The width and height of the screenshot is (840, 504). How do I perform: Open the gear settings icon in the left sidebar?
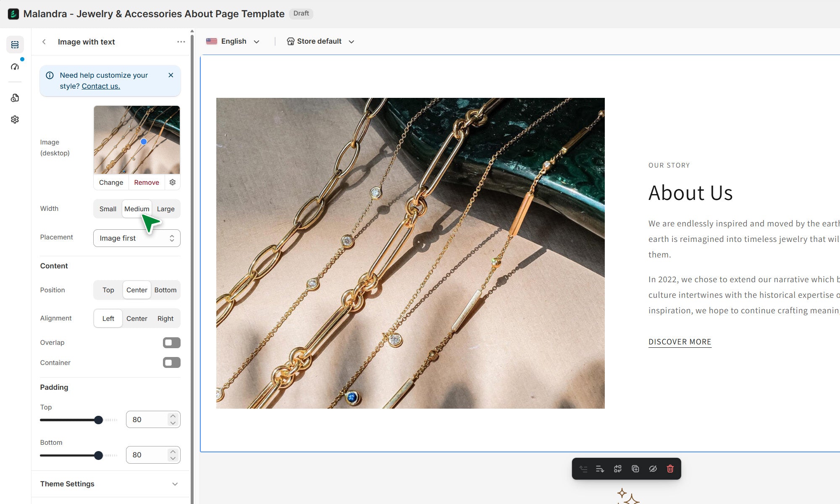[x=15, y=120]
